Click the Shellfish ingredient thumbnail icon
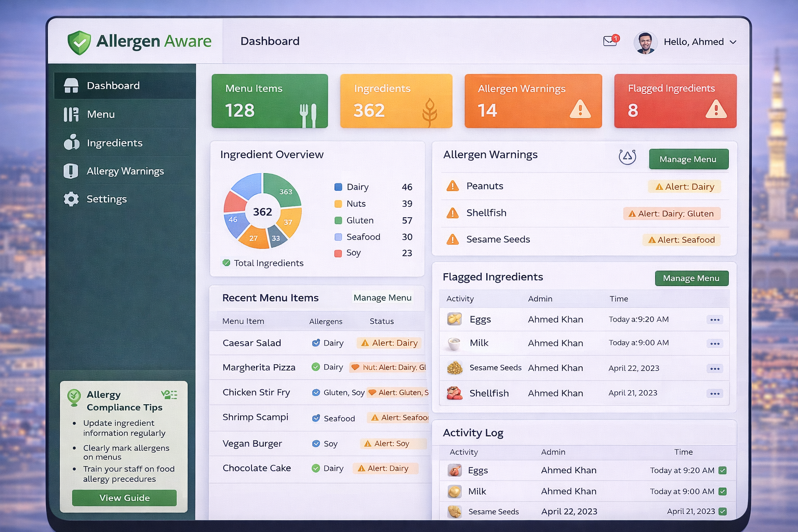The height and width of the screenshot is (532, 798). 455,393
